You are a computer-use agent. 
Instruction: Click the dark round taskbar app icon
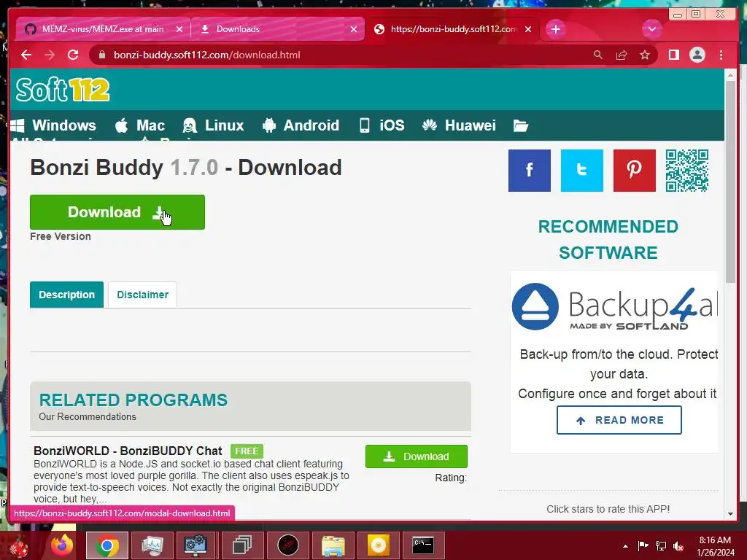287,545
